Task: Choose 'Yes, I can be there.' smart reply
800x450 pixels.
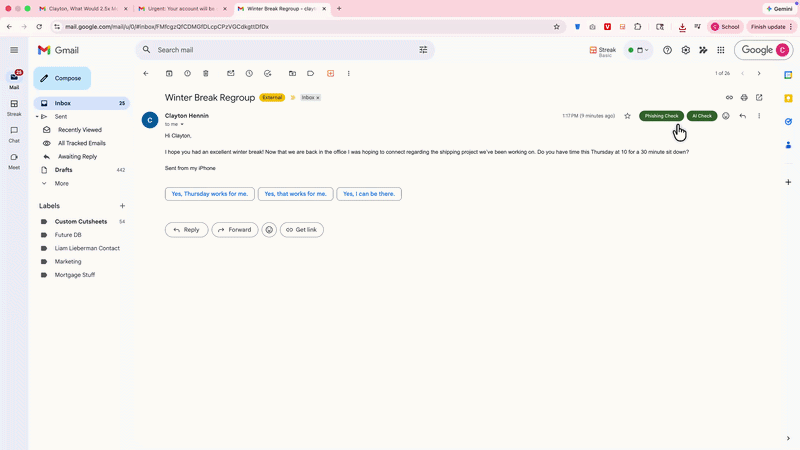Action: [369, 194]
